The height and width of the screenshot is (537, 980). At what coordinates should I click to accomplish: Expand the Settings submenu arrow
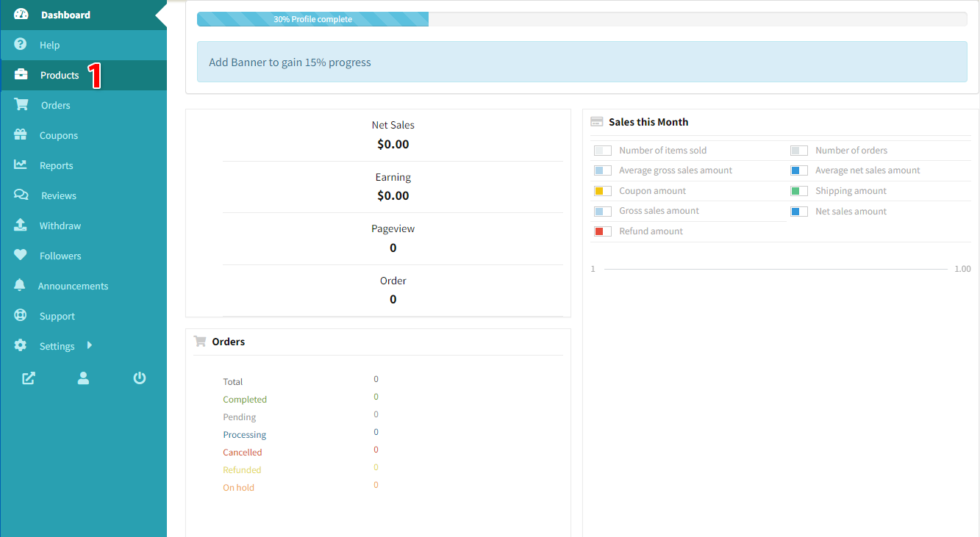click(90, 345)
